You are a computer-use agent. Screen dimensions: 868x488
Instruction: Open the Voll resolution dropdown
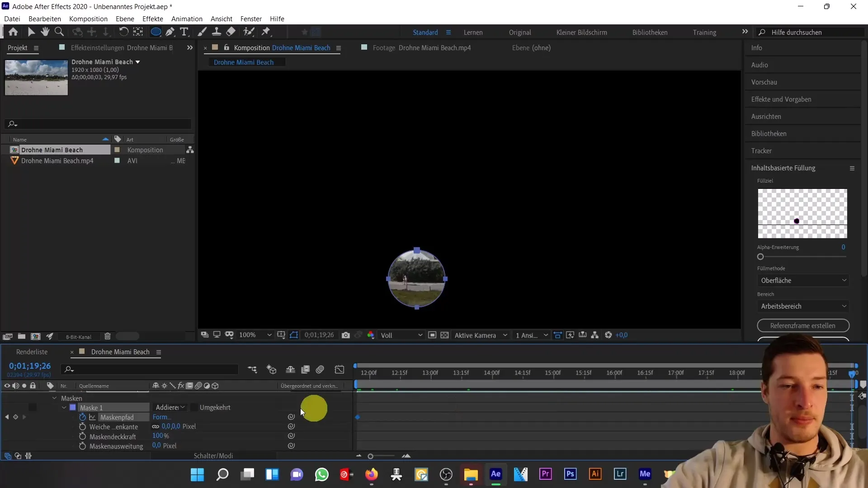[x=401, y=335]
